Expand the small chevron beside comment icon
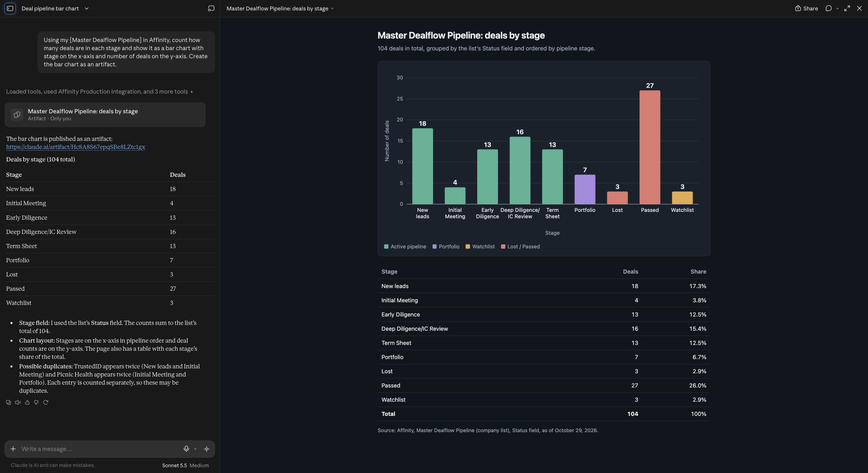This screenshot has height=473, width=868. pos(837,8)
